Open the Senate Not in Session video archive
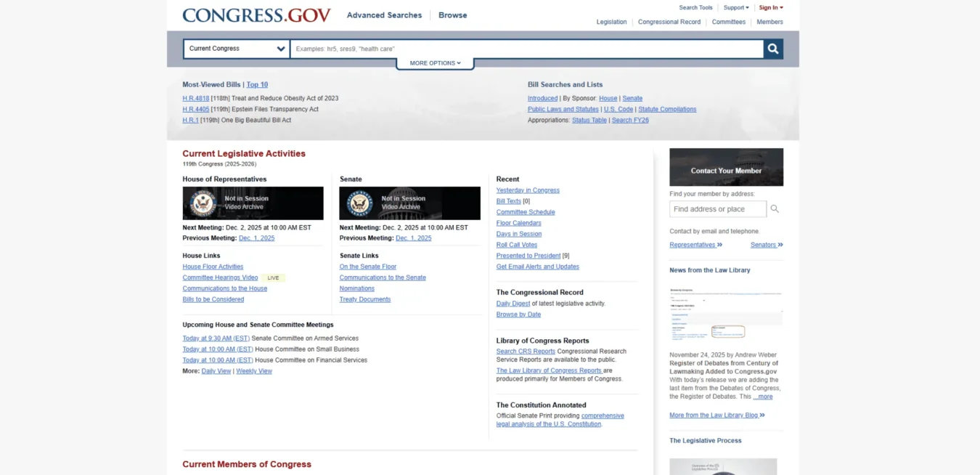Screen dimensions: 980x475 (409, 203)
